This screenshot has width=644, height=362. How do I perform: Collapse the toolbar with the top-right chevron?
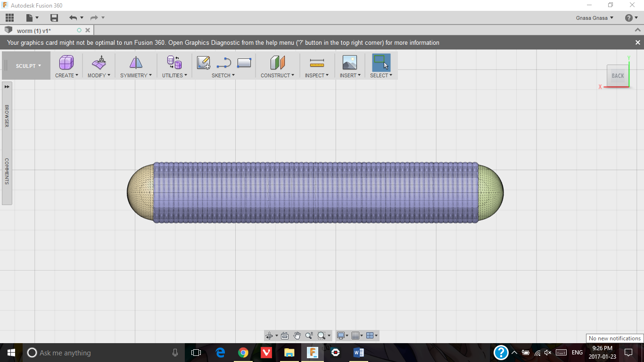coord(637,30)
